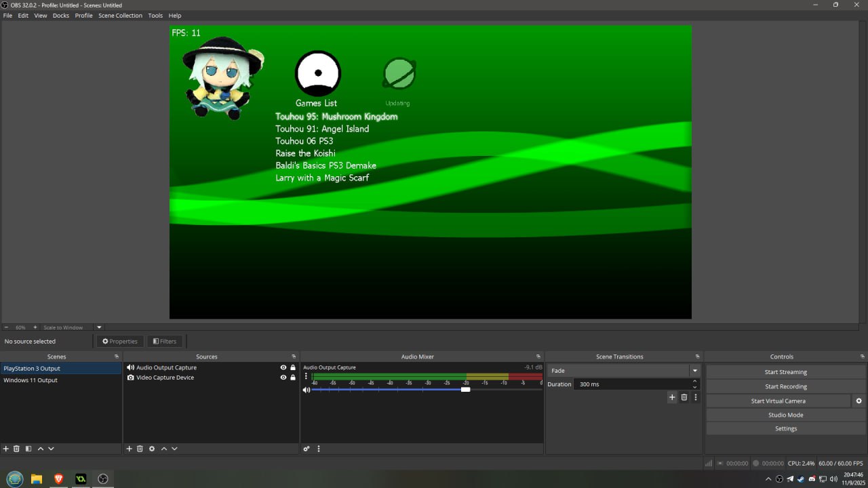Open scene filters icon in Scenes toolbar
This screenshot has width=868, height=488.
coord(28,449)
